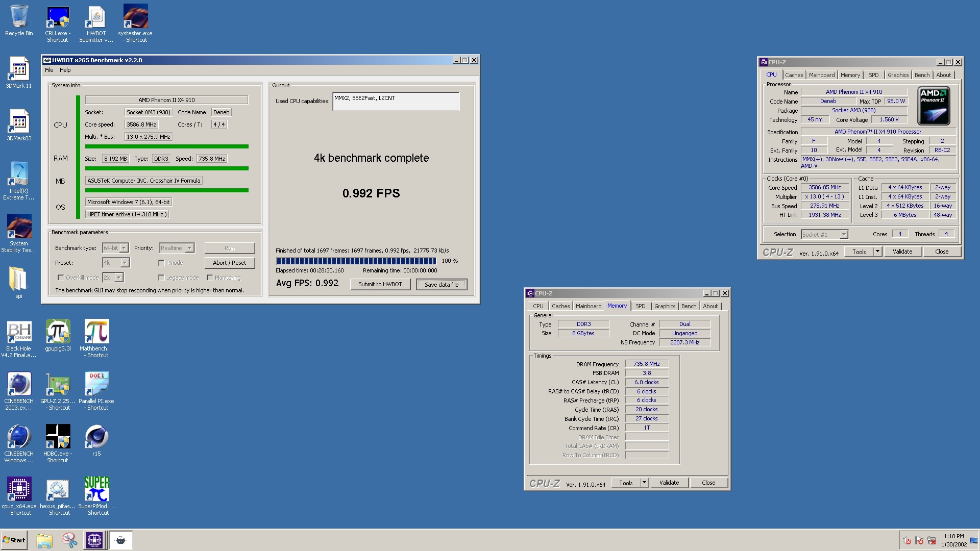Click the AMD Phenom II processor logo
This screenshot has height=551, width=980.
tap(934, 106)
